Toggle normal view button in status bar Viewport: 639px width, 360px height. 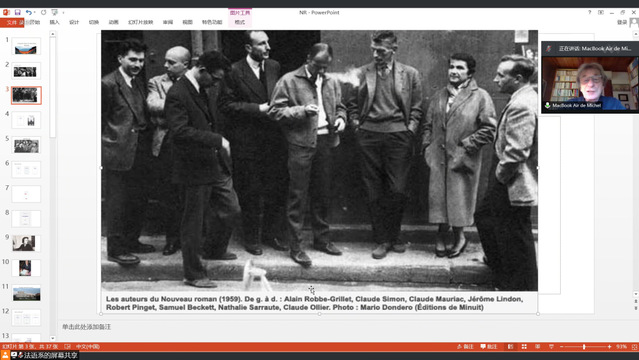(x=510, y=347)
